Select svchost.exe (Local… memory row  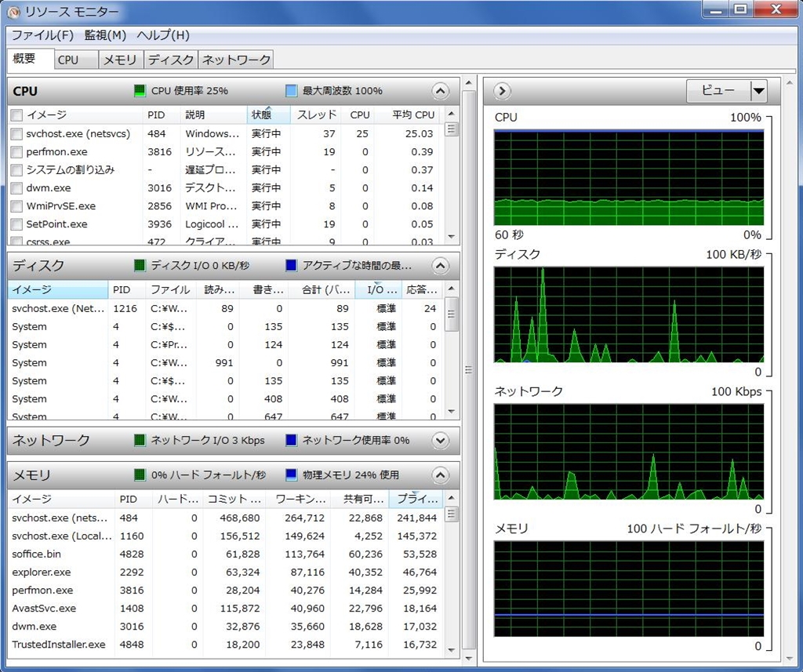coord(225,536)
